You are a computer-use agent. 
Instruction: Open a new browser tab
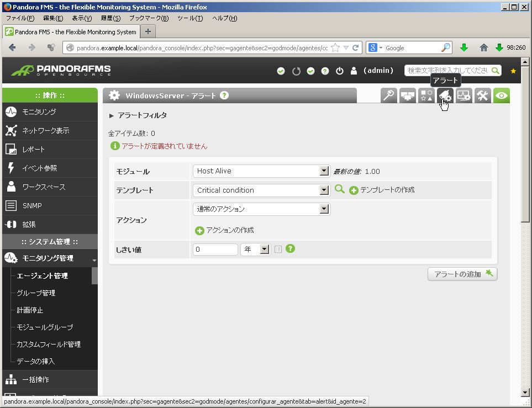click(x=148, y=31)
